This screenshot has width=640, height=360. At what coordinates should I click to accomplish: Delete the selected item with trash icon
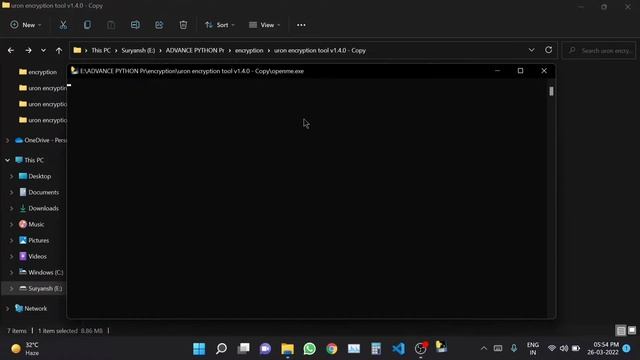click(183, 25)
